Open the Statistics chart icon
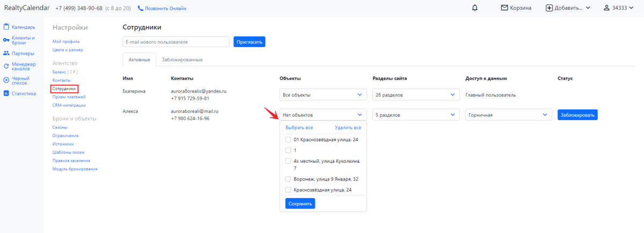644x233 pixels. [6, 93]
